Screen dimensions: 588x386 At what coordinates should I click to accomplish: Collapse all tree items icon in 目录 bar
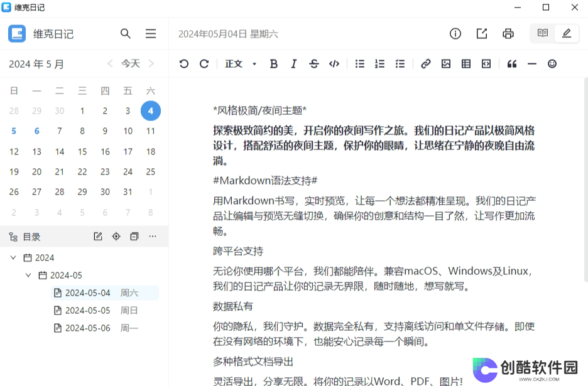[x=134, y=236]
